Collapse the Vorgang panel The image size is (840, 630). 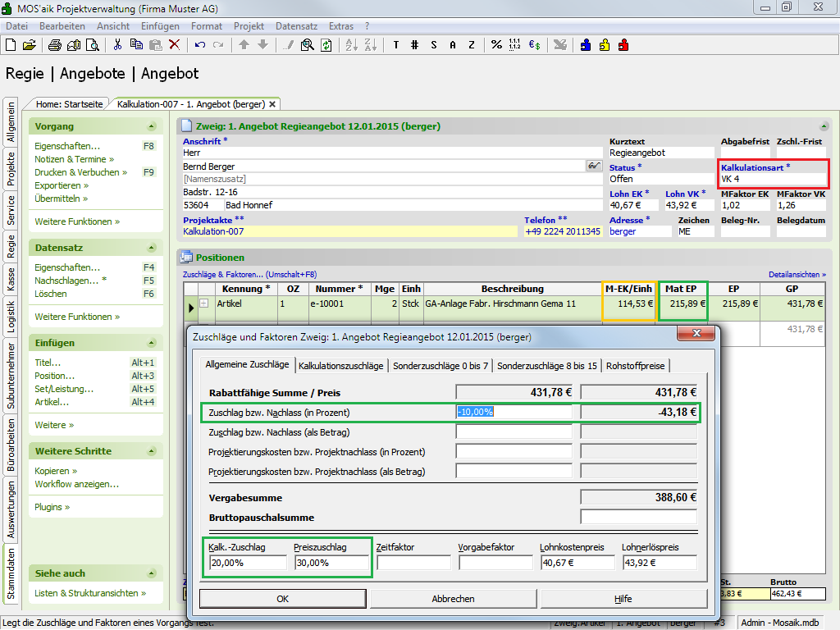(151, 126)
